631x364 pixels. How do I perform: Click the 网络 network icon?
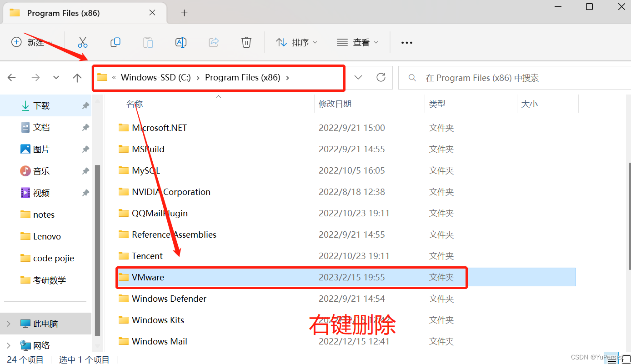[25, 345]
